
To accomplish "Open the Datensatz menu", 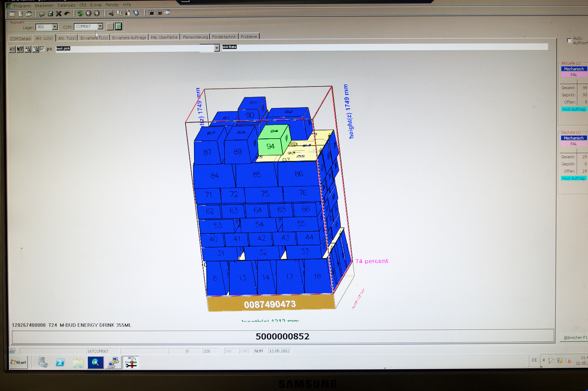I will click(66, 5).
